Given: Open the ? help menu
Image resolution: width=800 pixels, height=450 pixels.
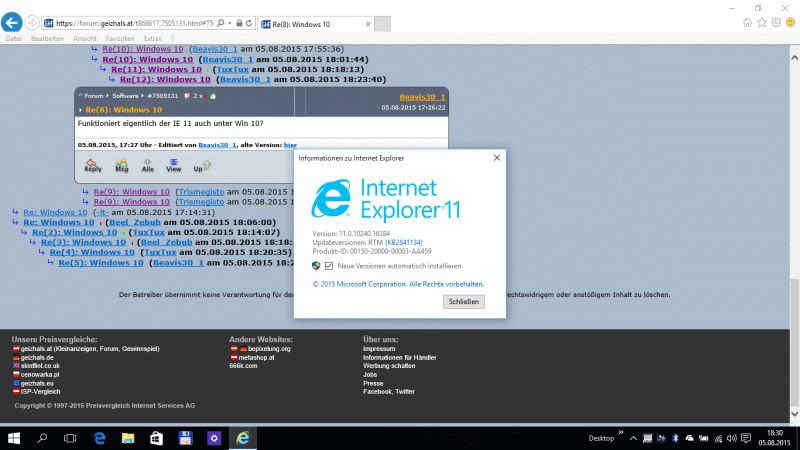Looking at the screenshot, I should tap(172, 38).
